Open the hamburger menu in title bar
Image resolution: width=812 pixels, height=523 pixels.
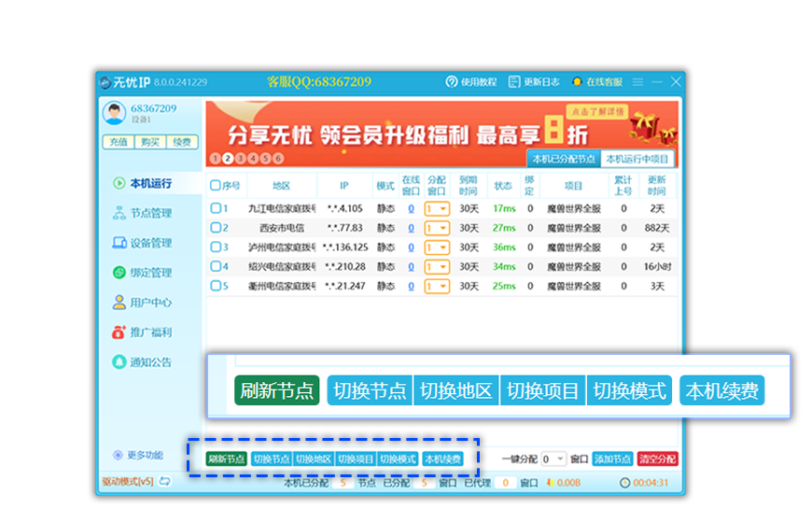637,82
